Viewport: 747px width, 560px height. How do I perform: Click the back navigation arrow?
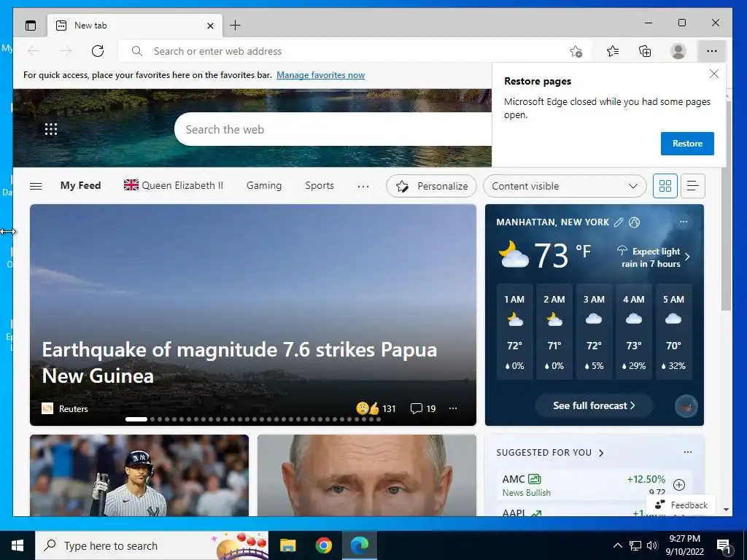click(x=34, y=51)
